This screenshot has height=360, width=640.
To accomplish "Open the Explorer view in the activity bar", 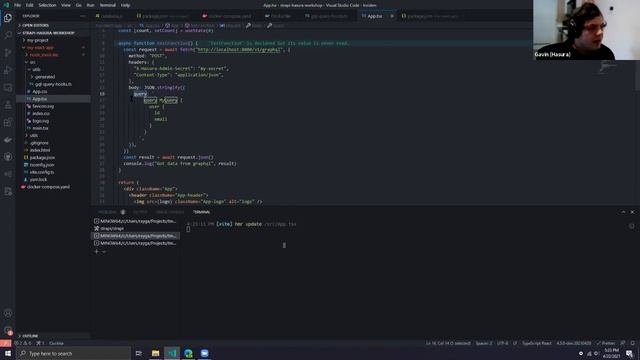I will (8, 18).
